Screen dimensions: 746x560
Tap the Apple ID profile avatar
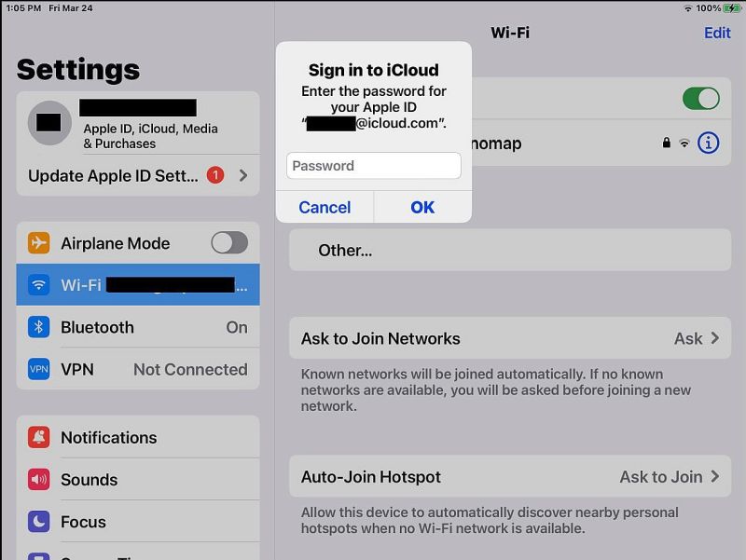(49, 123)
